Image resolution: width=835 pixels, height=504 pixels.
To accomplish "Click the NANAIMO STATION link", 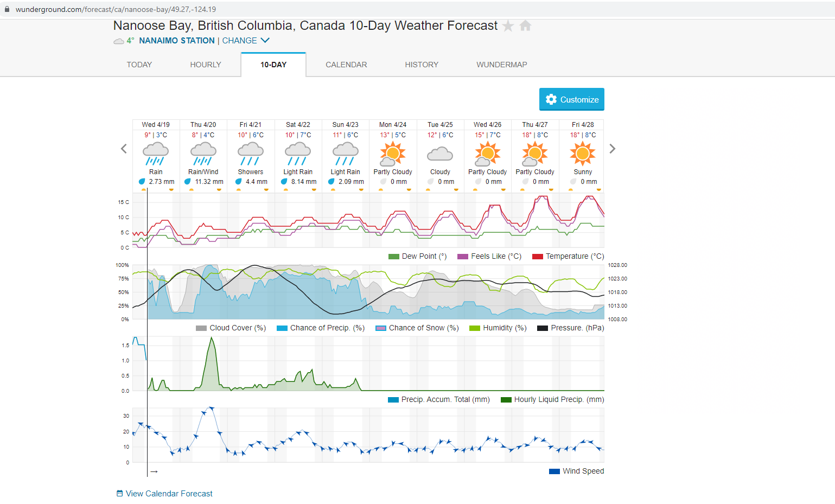I will [x=176, y=41].
